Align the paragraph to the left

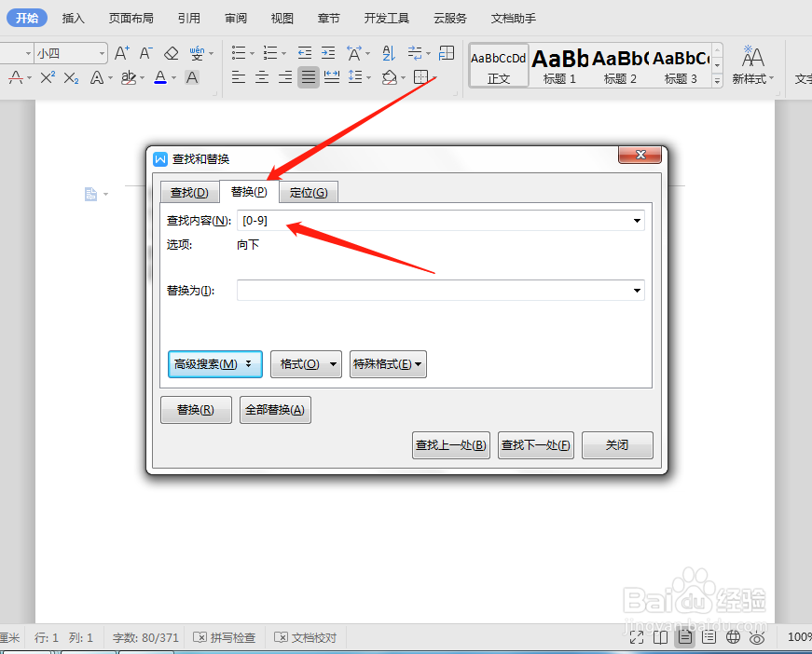[239, 77]
